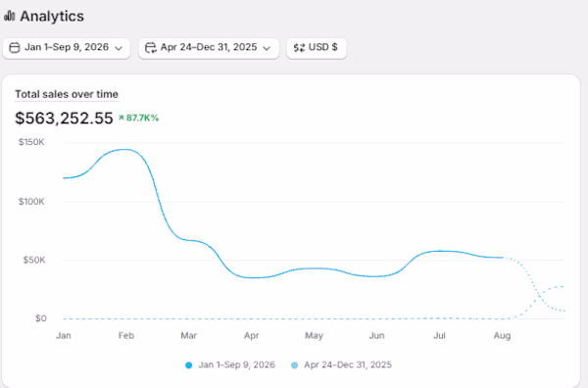This screenshot has height=388, width=588.
Task: Click the 87.7K% growth indicator
Action: click(142, 118)
